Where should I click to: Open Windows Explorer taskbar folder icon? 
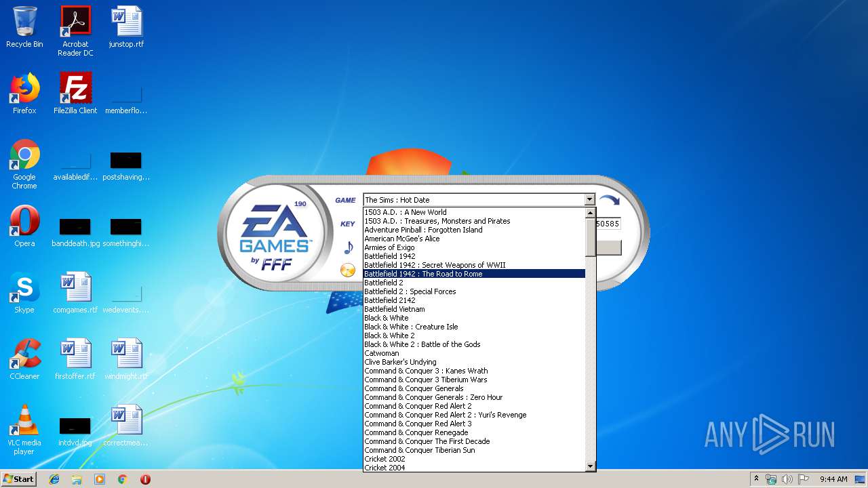click(77, 479)
